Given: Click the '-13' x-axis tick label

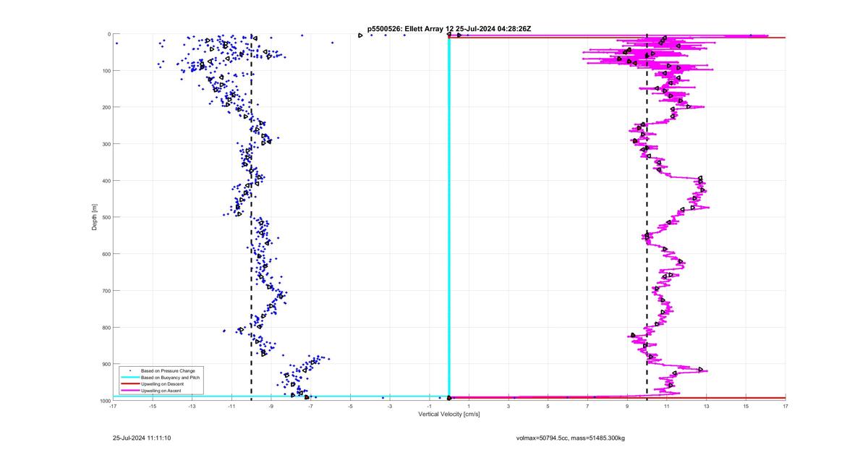Looking at the screenshot, I should [x=192, y=406].
